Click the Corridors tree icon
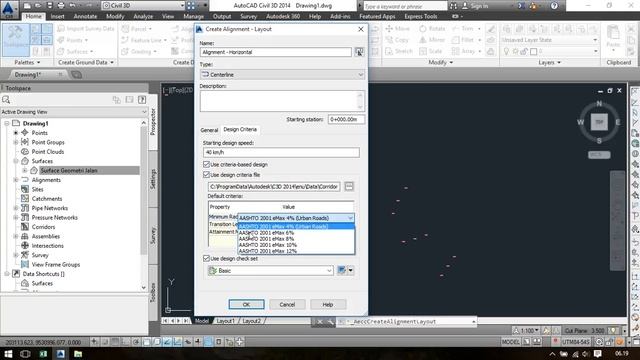Image resolution: width=640 pixels, height=360 pixels. click(x=25, y=227)
